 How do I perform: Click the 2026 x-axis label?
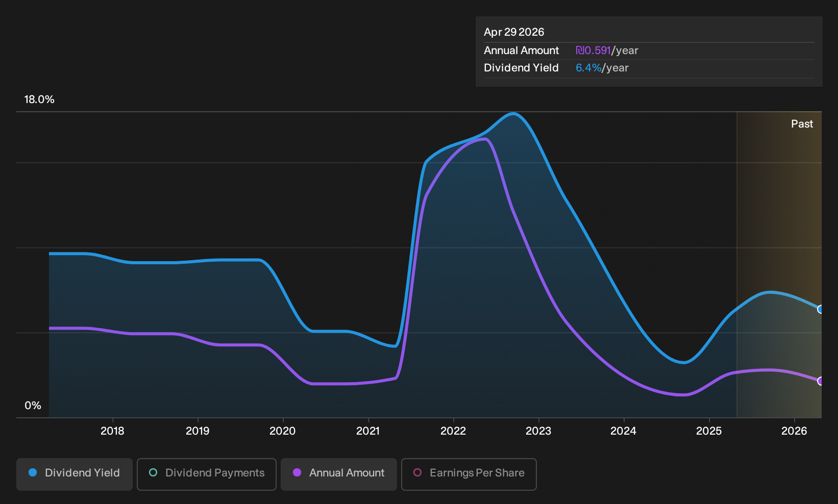point(794,431)
